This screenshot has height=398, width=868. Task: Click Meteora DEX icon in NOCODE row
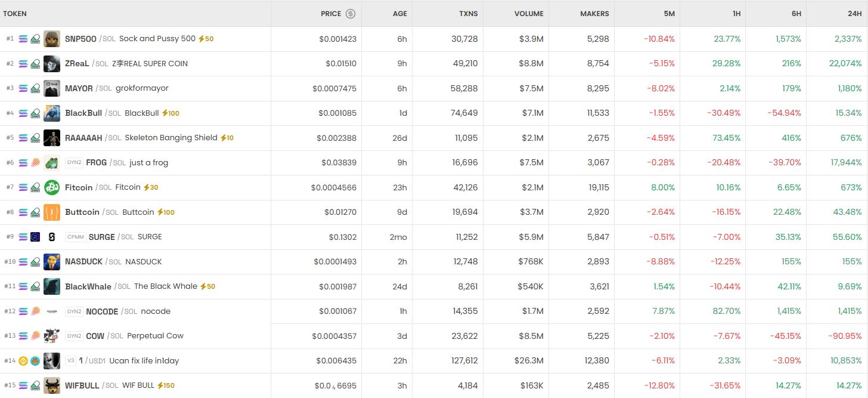pos(35,311)
